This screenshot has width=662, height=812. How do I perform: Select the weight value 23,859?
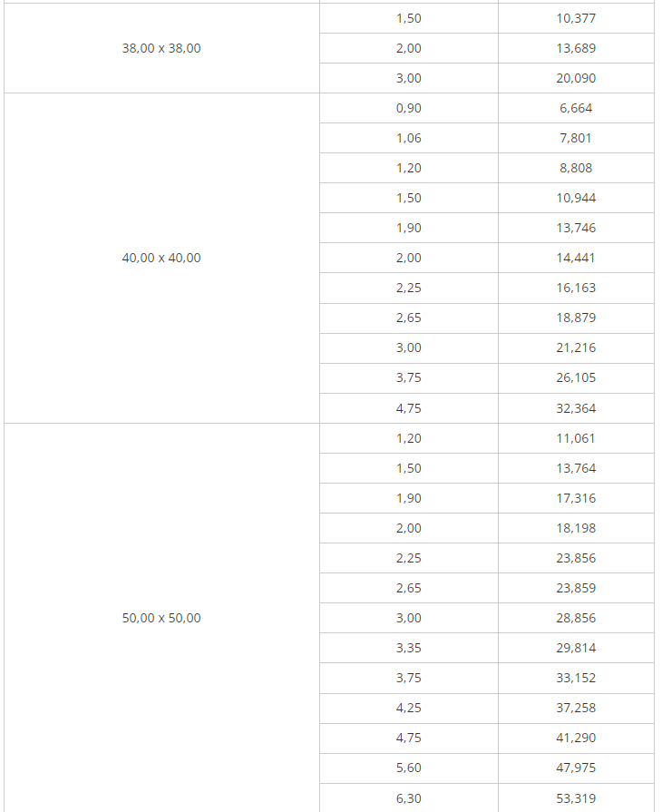pyautogui.click(x=576, y=588)
